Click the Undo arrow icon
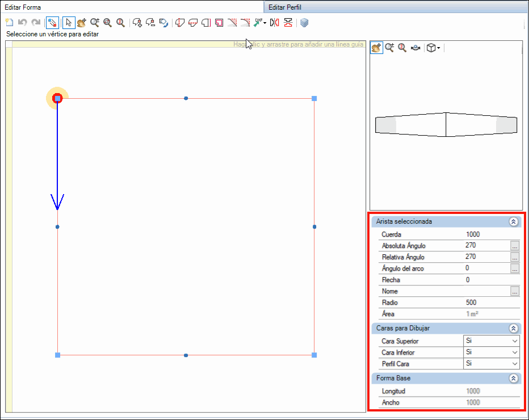Screen dimensions: 529x420 click(23, 23)
